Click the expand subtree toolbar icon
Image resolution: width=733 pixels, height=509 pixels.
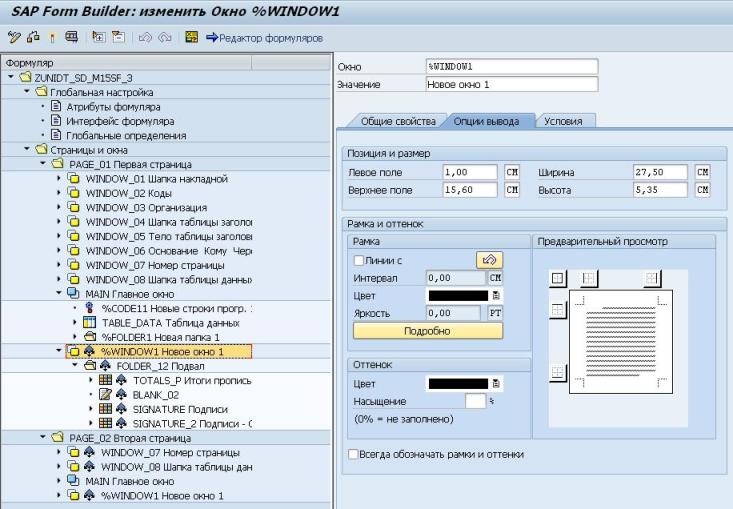coord(99,37)
